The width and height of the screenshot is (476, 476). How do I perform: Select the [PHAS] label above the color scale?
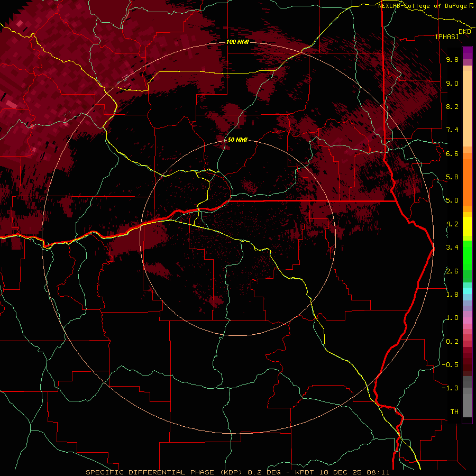[x=447, y=36]
